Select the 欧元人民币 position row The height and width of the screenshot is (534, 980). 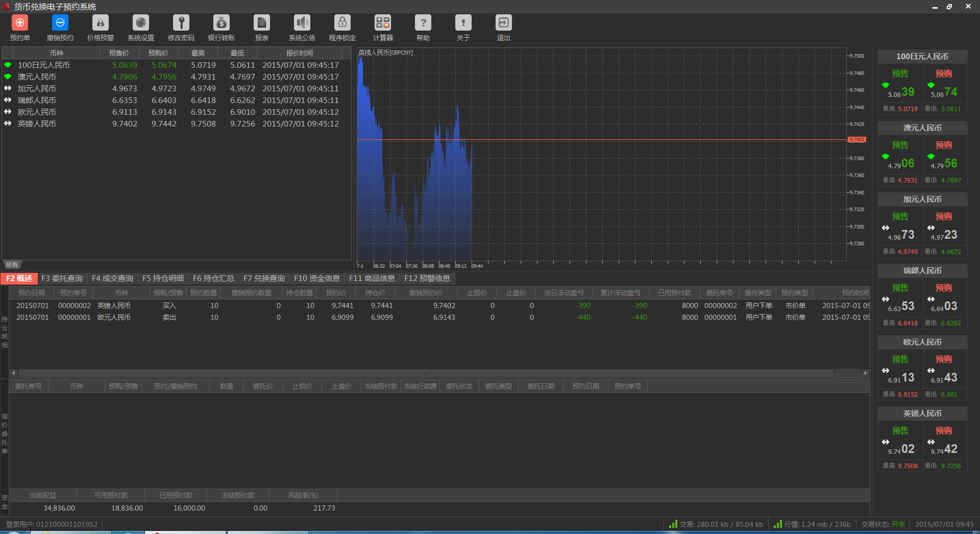point(114,317)
